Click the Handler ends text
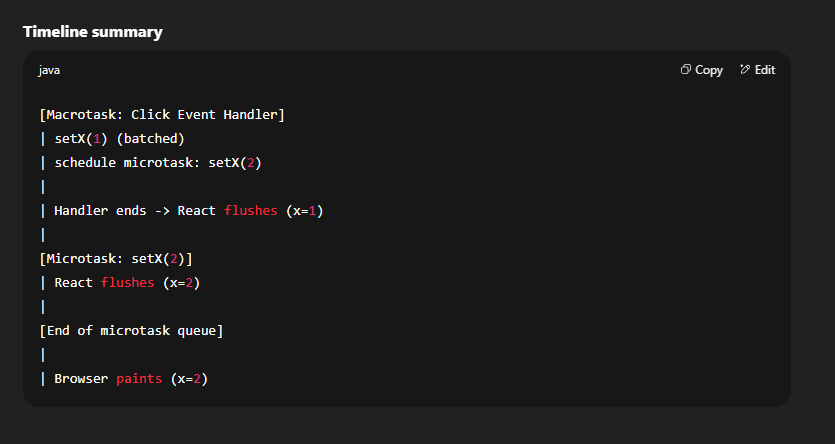This screenshot has width=835, height=444. click(100, 210)
